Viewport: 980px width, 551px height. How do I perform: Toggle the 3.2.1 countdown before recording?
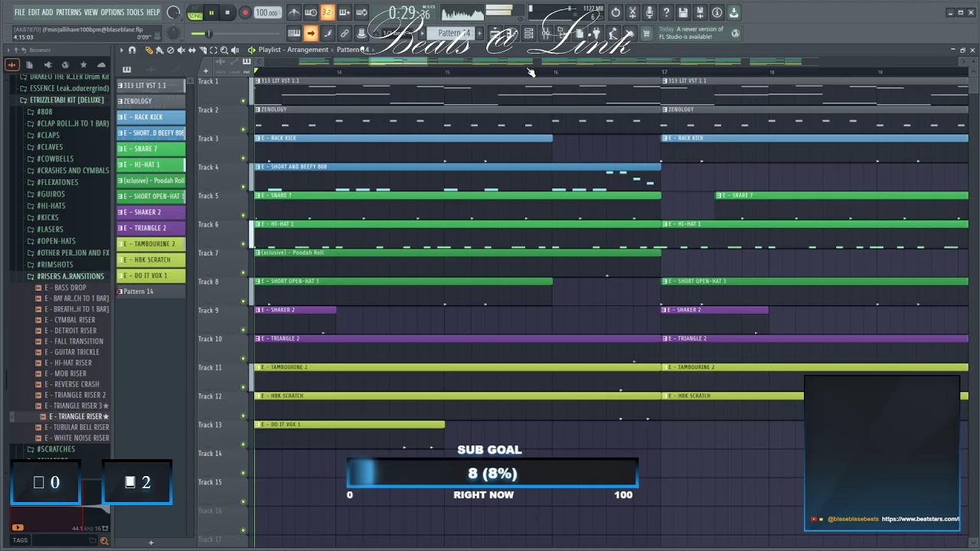327,12
